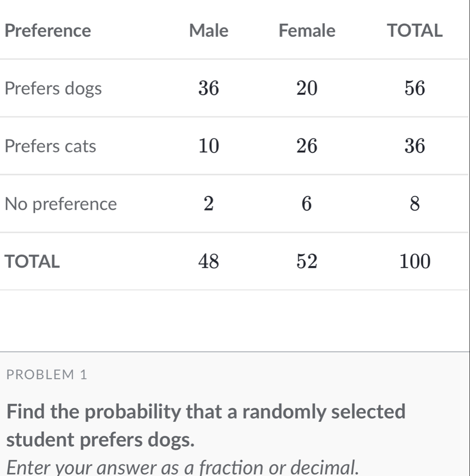
Task: Click the Male column header
Action: click(208, 31)
